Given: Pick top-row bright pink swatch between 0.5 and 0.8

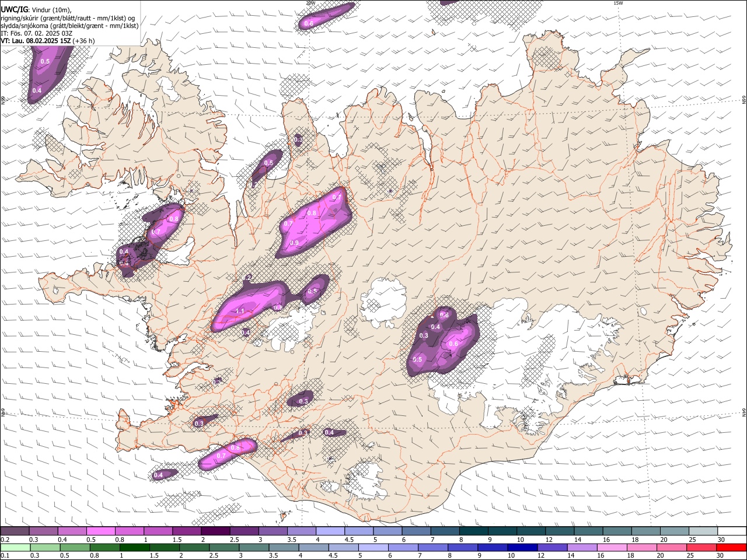Looking at the screenshot, I should click(x=100, y=531).
